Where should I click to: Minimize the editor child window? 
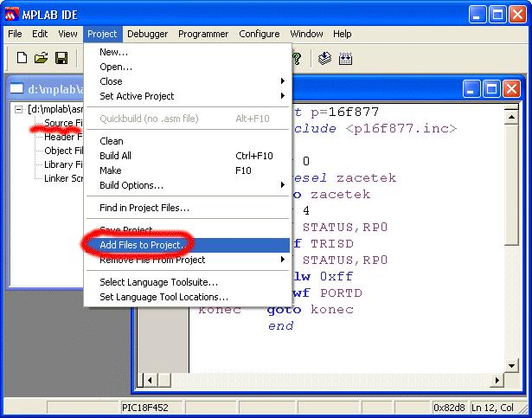click(471, 89)
